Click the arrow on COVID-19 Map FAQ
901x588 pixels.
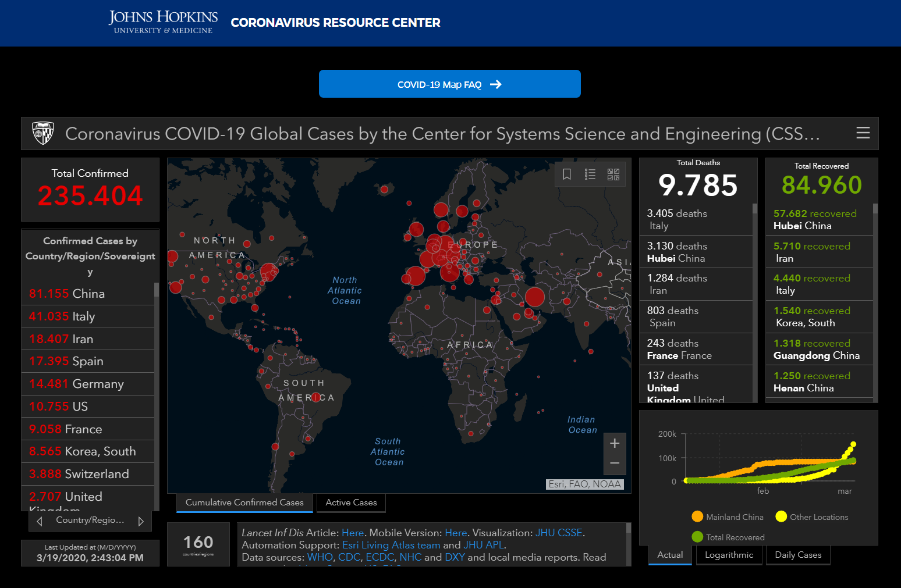coord(496,84)
